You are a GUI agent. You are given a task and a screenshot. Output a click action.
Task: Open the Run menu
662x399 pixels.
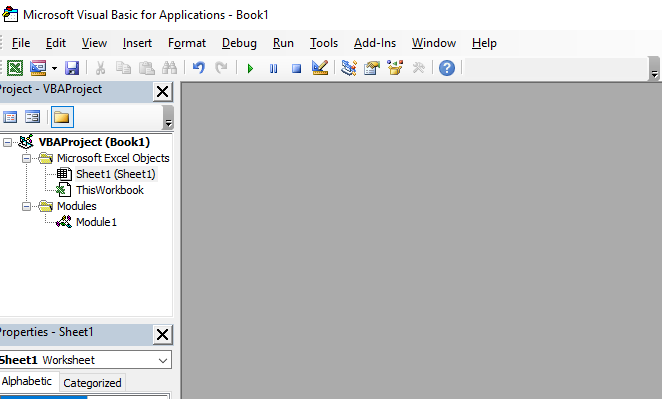(x=283, y=43)
